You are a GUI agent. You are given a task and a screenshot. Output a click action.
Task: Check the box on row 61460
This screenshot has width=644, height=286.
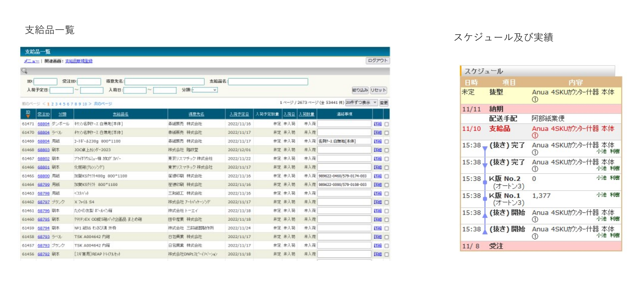click(386, 220)
